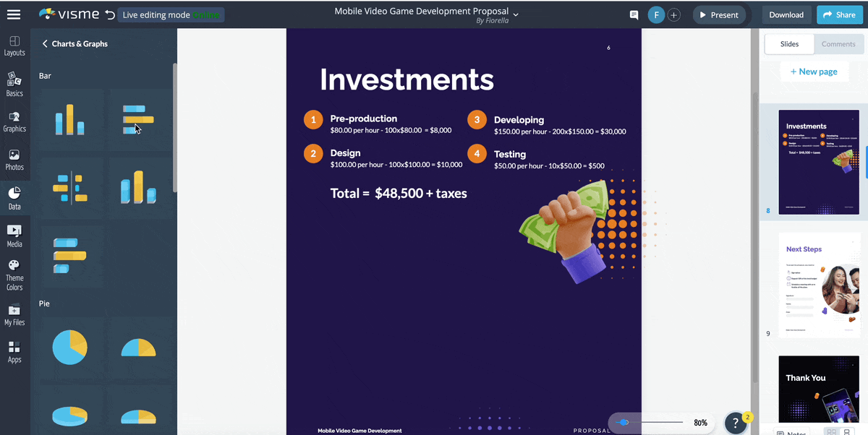Add collaborator with the plus circle
Screen dimensions: 868x435
(x=673, y=15)
